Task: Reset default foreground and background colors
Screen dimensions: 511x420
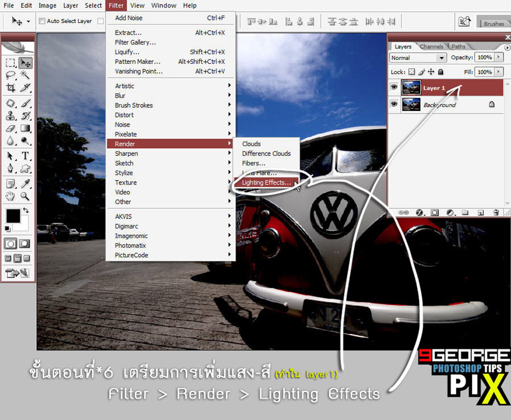Action: [8, 229]
